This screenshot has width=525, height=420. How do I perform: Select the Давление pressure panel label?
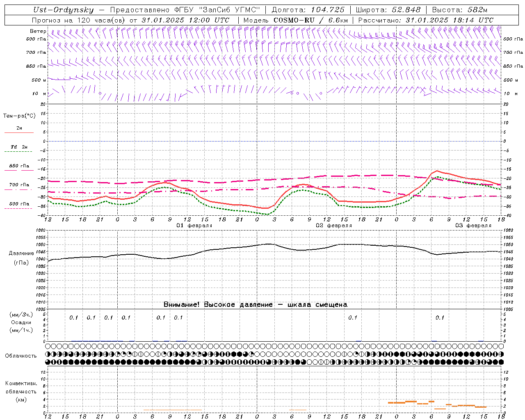pyautogui.click(x=21, y=253)
